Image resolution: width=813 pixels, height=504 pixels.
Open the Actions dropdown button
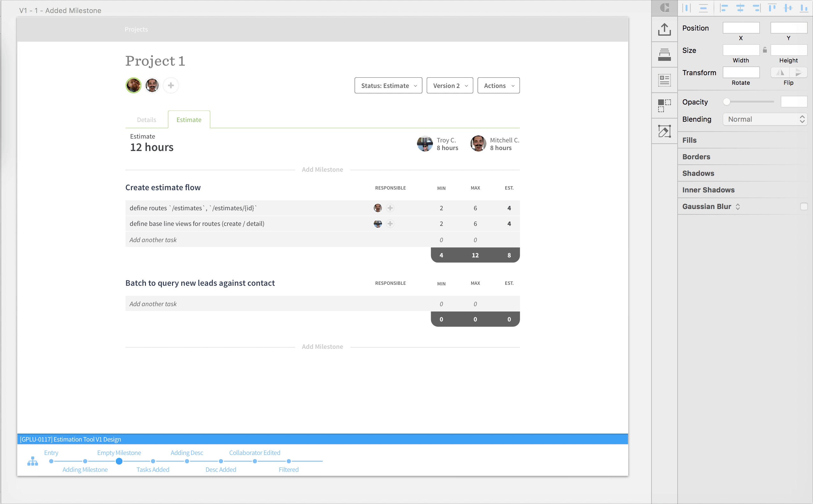[498, 86]
